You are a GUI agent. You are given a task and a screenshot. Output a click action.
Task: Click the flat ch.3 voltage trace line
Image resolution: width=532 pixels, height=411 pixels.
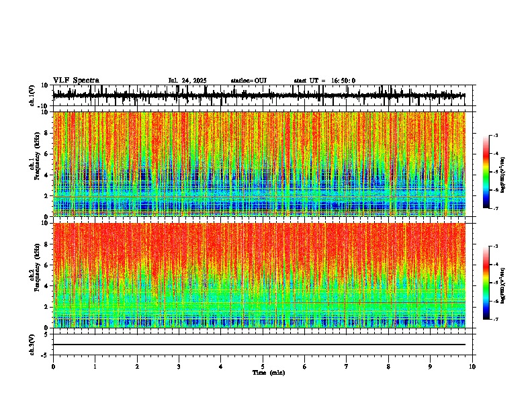259,345
